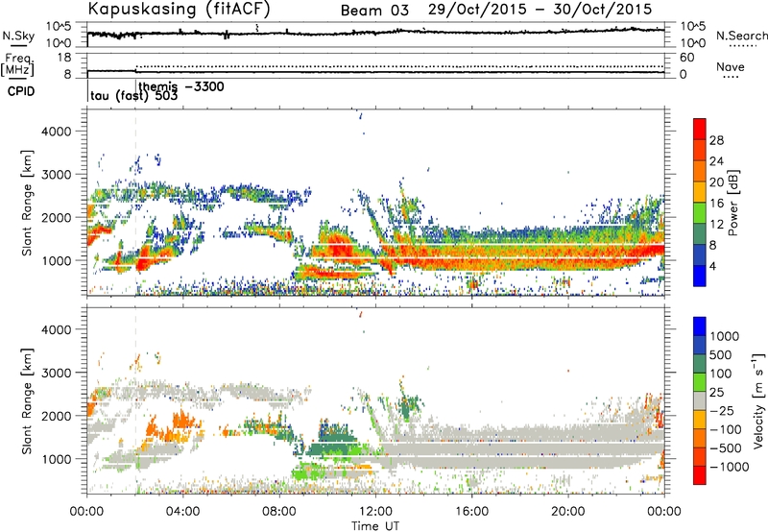Screen dimensions: 768x532
Task: Click the '04:00' time axis label
Action: tap(183, 511)
